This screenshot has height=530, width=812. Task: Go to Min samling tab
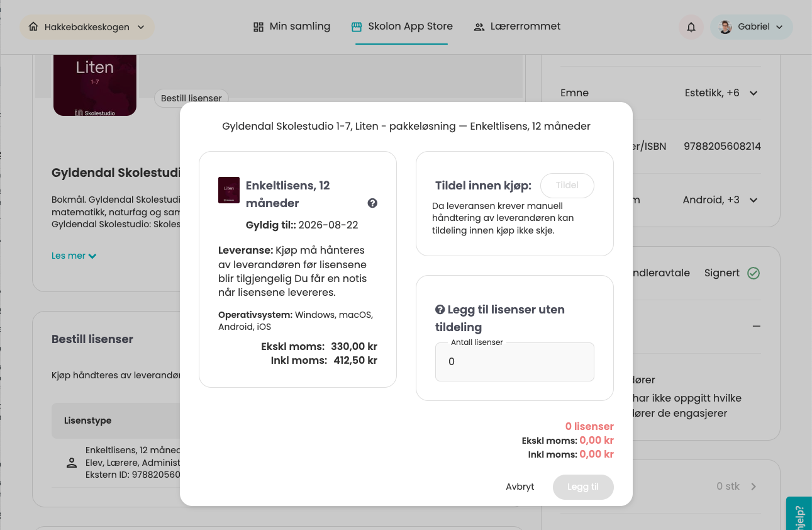[x=291, y=26]
